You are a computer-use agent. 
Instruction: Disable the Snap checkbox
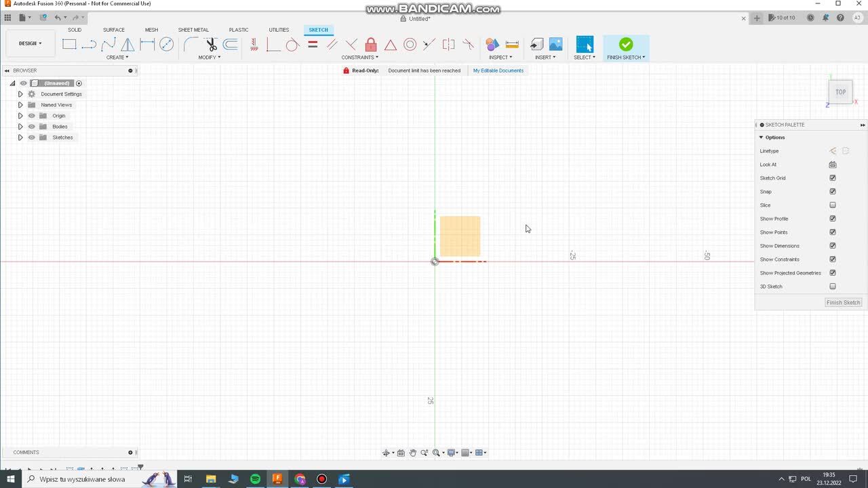point(833,192)
